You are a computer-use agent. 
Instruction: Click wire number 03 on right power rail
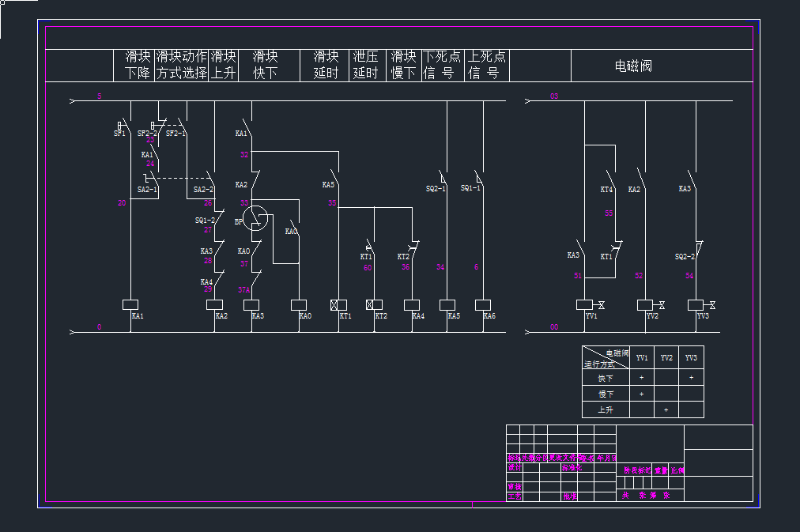click(x=554, y=96)
